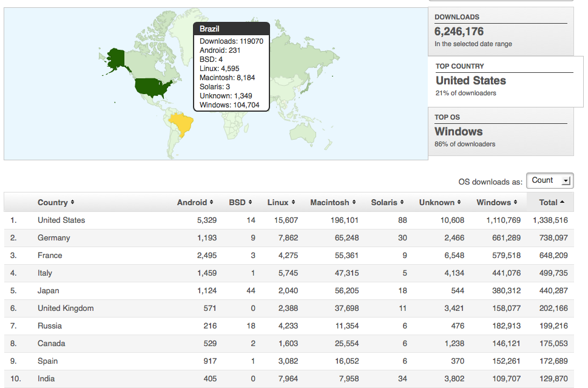Click the United Kingdom country name
The image size is (588, 388).
click(66, 308)
